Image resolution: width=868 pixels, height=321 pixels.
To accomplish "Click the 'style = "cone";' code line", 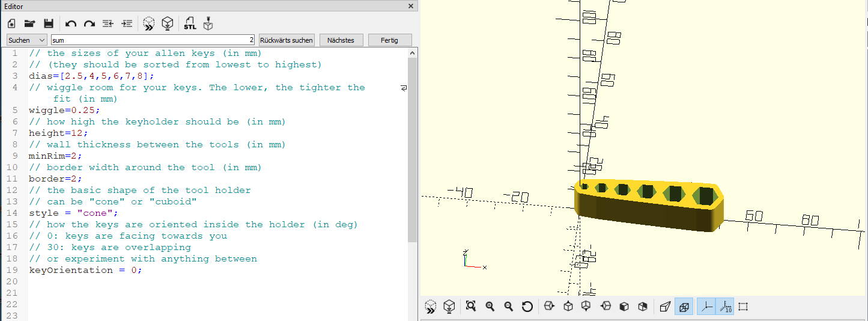I will point(73,213).
